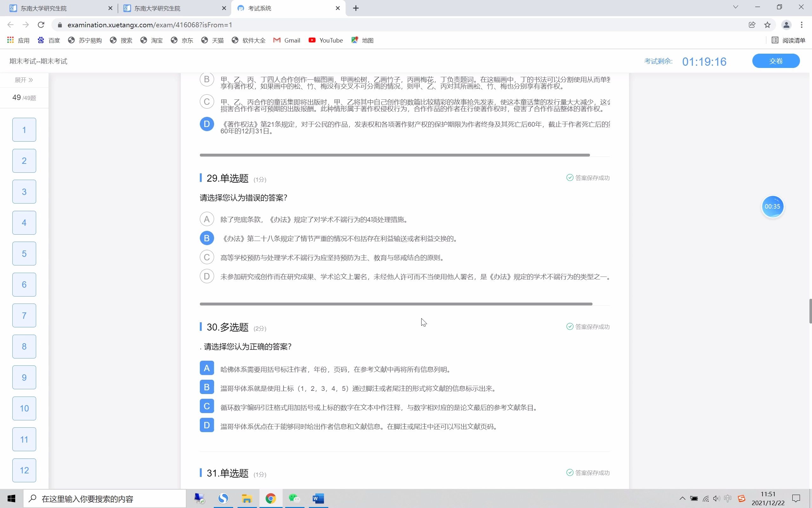Screen dimensions: 812x508
Task: Click the Windows search box
Action: coord(104,498)
